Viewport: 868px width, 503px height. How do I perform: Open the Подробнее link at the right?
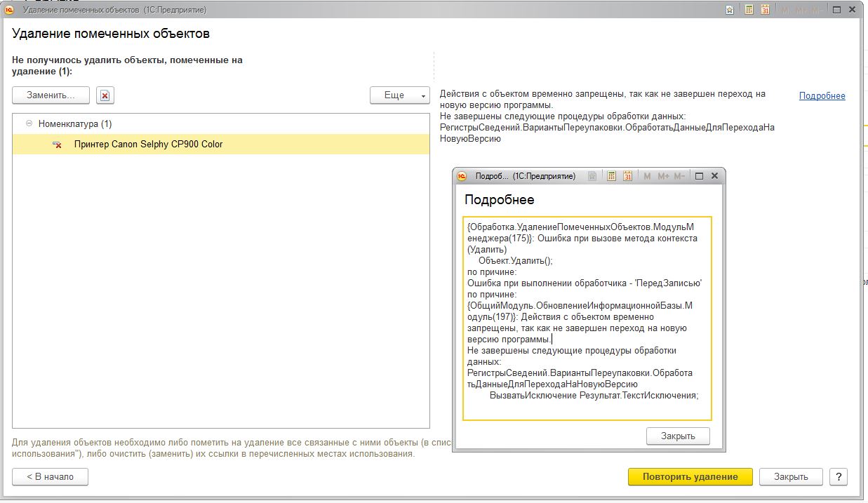pyautogui.click(x=822, y=96)
